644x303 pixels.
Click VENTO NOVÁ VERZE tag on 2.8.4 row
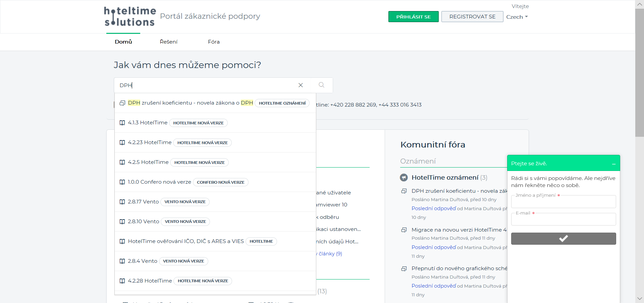[183, 261]
